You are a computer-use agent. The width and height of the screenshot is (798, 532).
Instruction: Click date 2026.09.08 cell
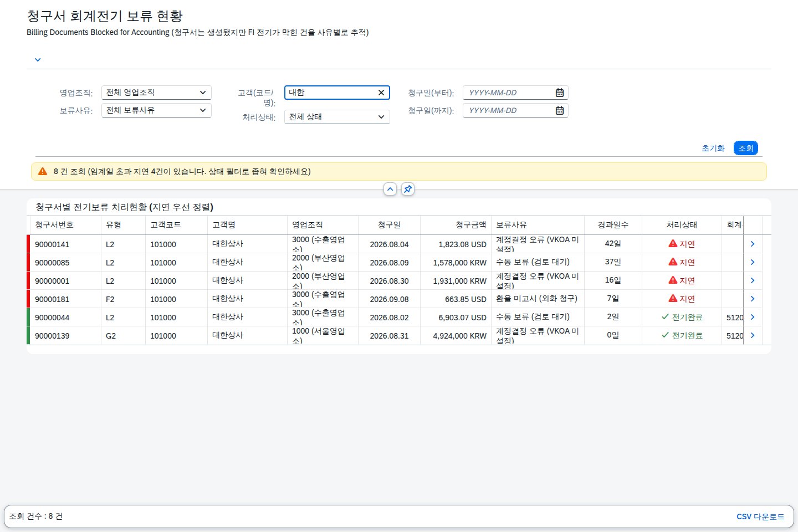coord(389,299)
